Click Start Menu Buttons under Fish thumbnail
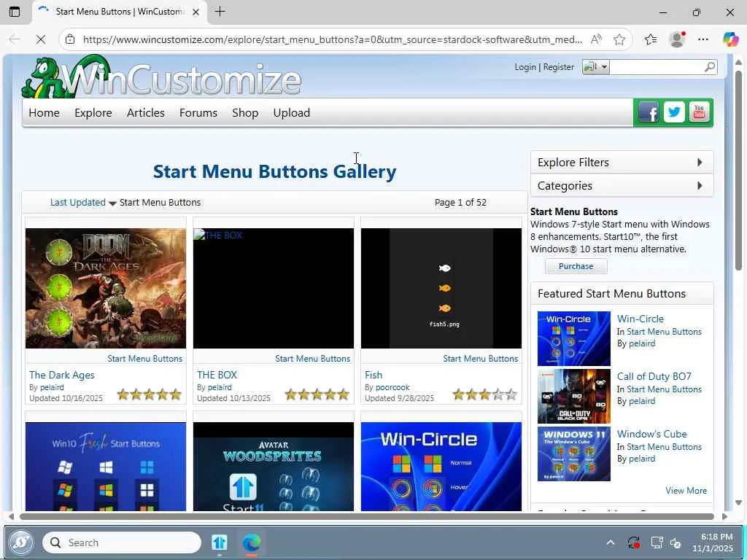 coord(480,359)
